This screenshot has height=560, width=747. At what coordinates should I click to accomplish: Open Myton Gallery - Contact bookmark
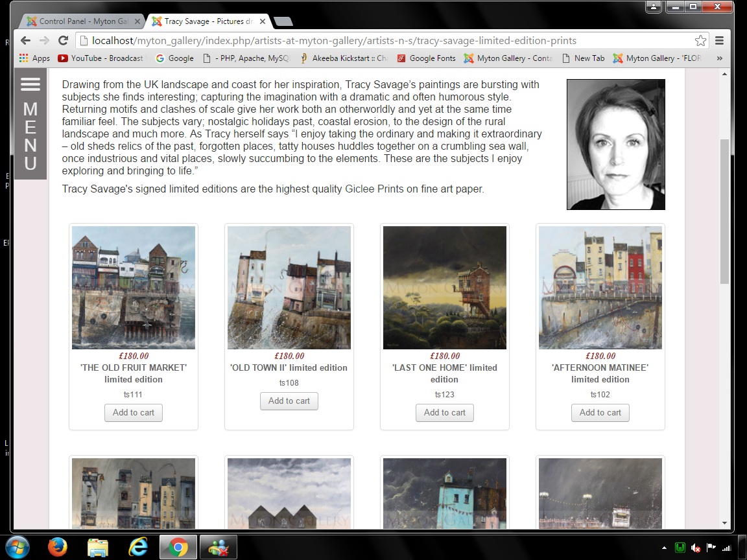(508, 58)
